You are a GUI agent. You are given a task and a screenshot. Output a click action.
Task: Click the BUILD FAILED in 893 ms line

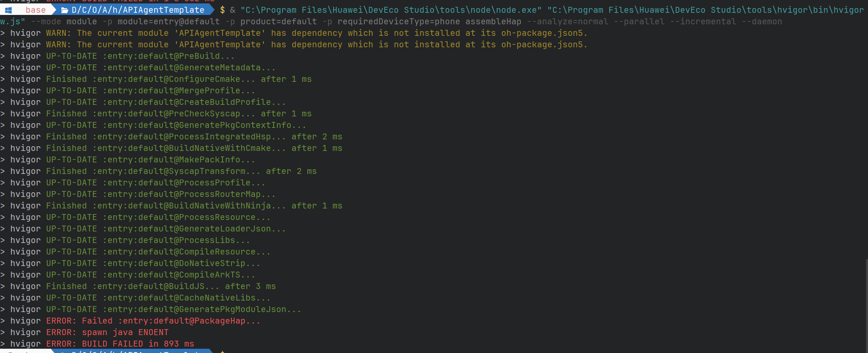(97, 344)
